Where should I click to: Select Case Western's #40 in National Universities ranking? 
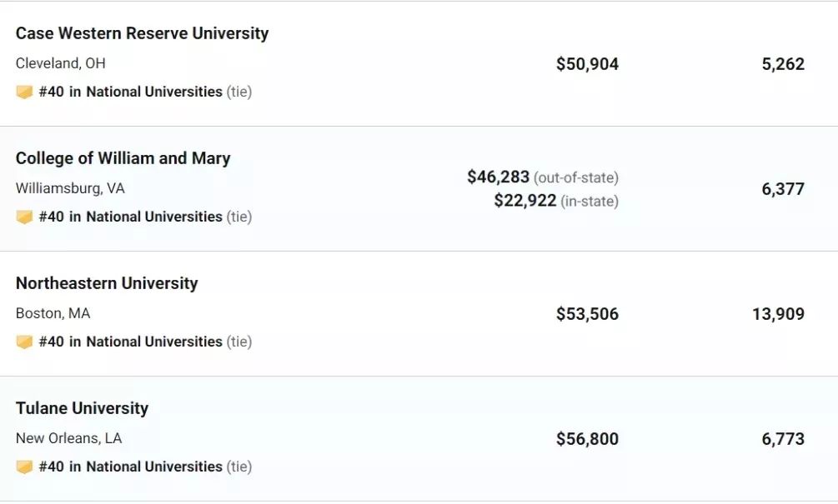point(130,92)
